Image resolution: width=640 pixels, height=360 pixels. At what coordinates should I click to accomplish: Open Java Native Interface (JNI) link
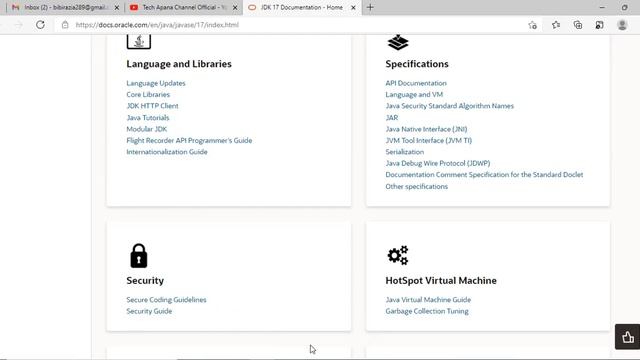tap(426, 129)
